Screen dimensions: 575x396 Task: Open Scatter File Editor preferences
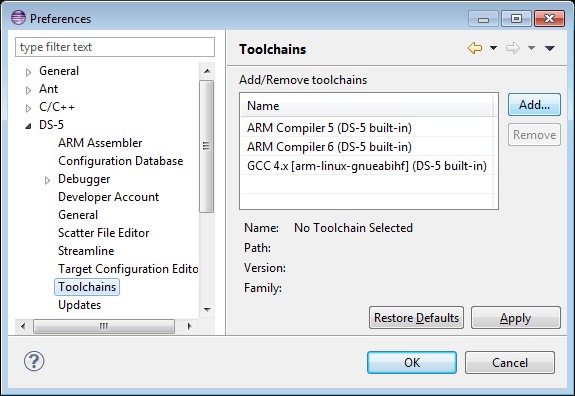(103, 233)
